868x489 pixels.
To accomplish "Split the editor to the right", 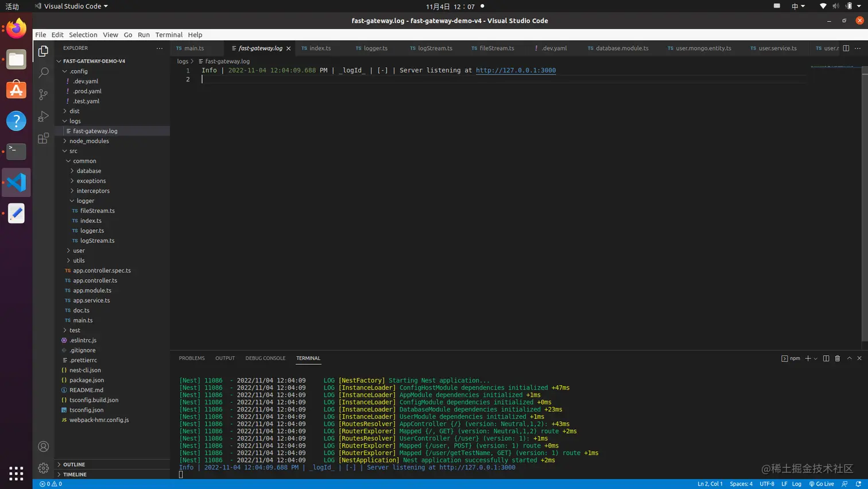I will pyautogui.click(x=846, y=48).
